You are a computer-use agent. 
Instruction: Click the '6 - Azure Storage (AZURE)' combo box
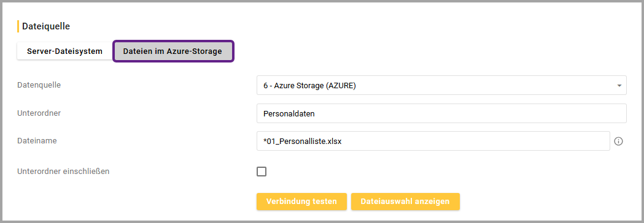(x=441, y=85)
